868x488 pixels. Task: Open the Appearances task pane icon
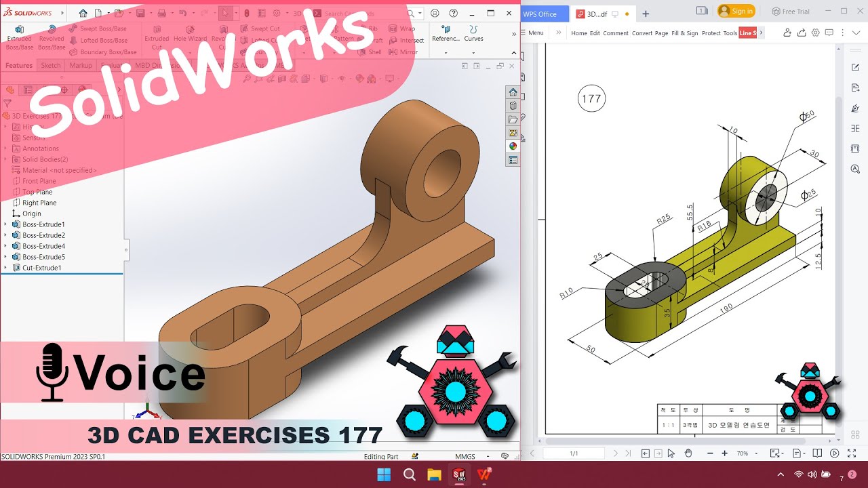coord(513,146)
